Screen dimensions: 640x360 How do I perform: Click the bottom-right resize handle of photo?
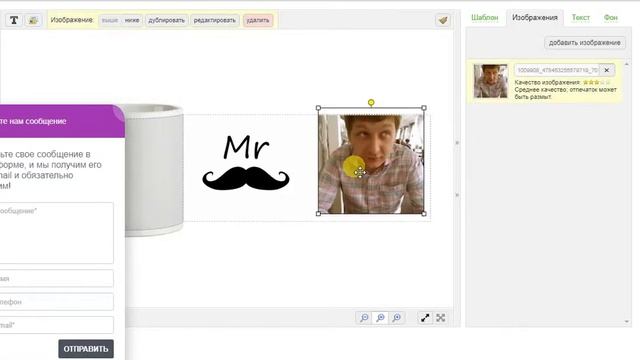coord(424,213)
